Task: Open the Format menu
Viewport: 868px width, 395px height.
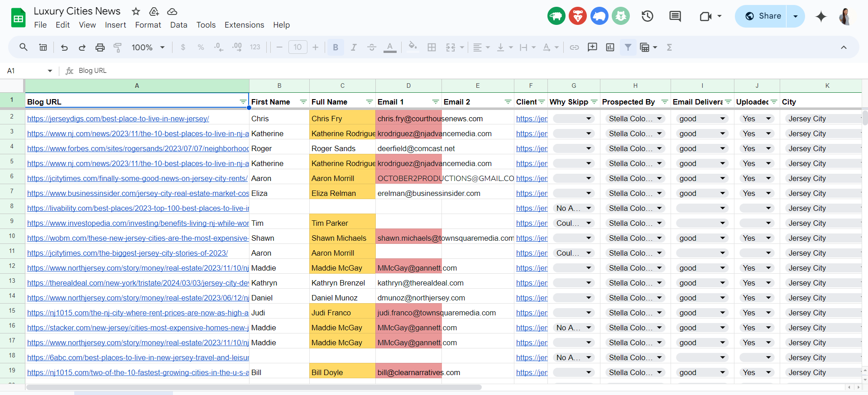Action: (148, 25)
